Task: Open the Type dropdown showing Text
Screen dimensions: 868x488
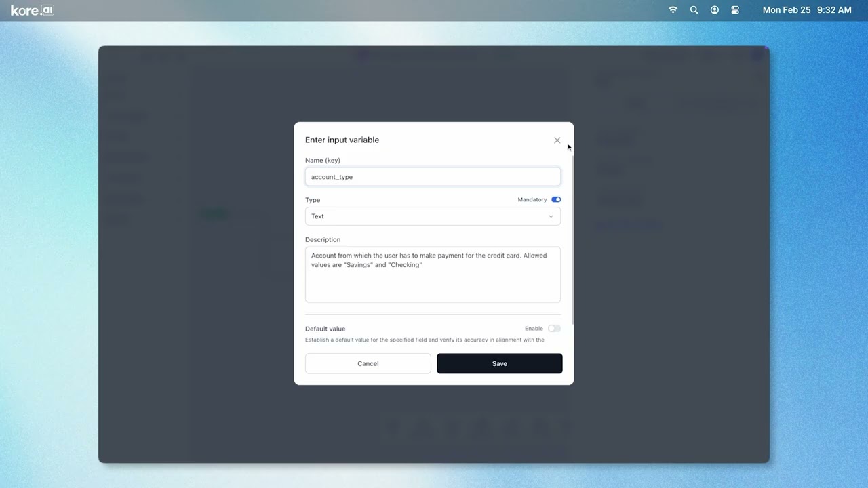Action: click(x=433, y=216)
